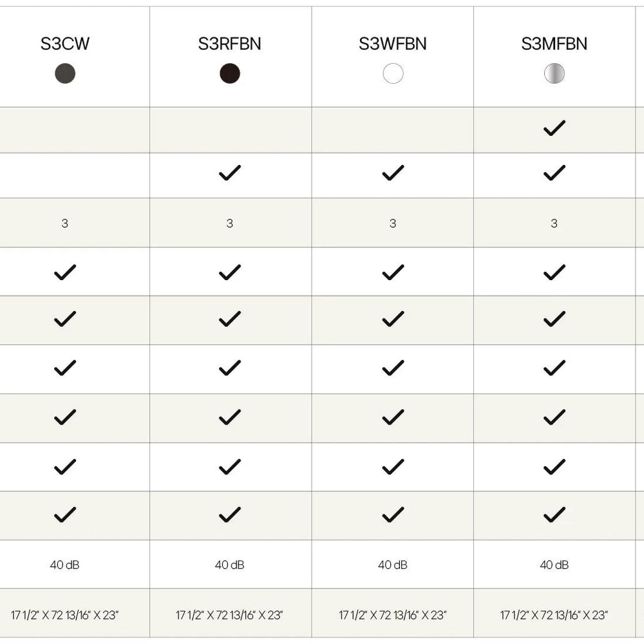Screen dimensions: 644x644
Task: Click the topmost checkmark in the S3MFBN column
Action: pyautogui.click(x=554, y=129)
